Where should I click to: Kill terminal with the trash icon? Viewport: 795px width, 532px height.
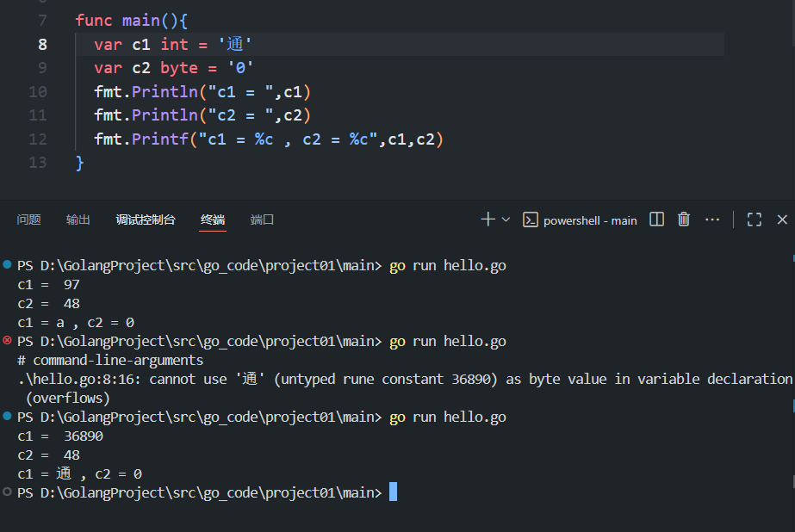[x=684, y=220]
